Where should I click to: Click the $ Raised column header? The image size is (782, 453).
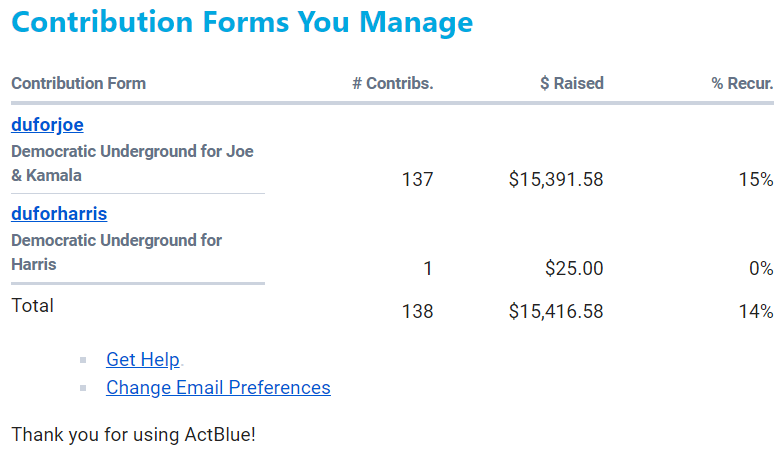[x=571, y=83]
